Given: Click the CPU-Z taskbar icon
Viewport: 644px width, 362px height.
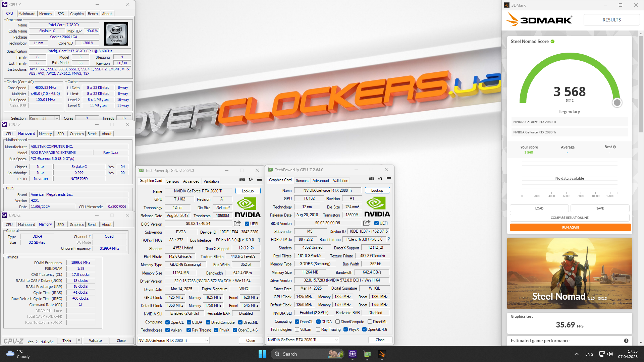Looking at the screenshot, I should pyautogui.click(x=352, y=354).
